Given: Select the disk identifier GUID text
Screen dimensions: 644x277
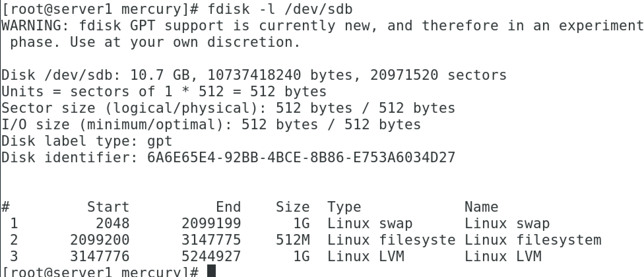Looking at the screenshot, I should [301, 157].
